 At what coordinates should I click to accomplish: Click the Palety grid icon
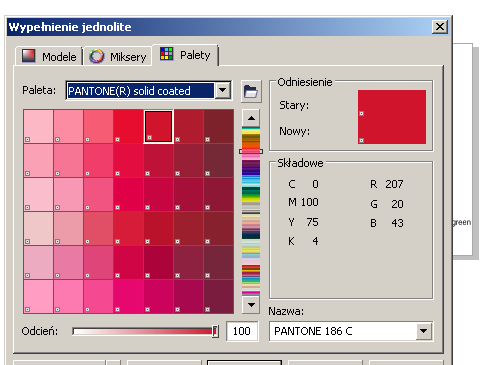point(166,54)
